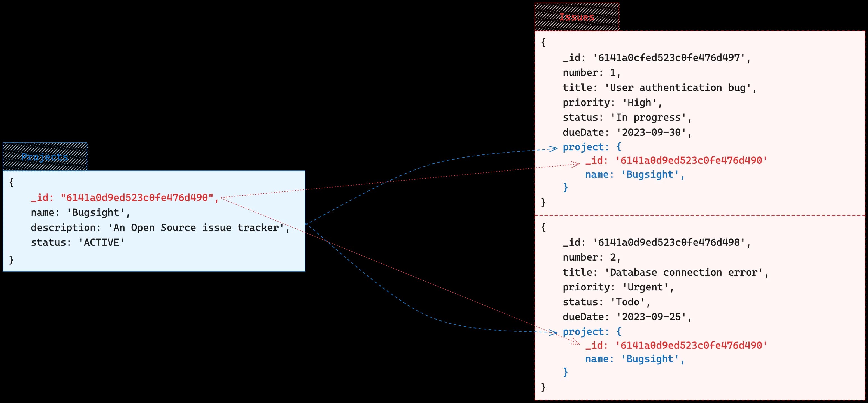Screen dimensions: 868x403
Task: Click the Issues collection label
Action: coord(577,17)
